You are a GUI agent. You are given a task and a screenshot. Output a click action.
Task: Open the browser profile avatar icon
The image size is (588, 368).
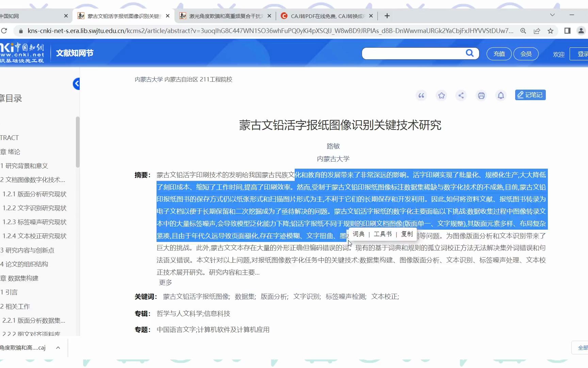(581, 31)
